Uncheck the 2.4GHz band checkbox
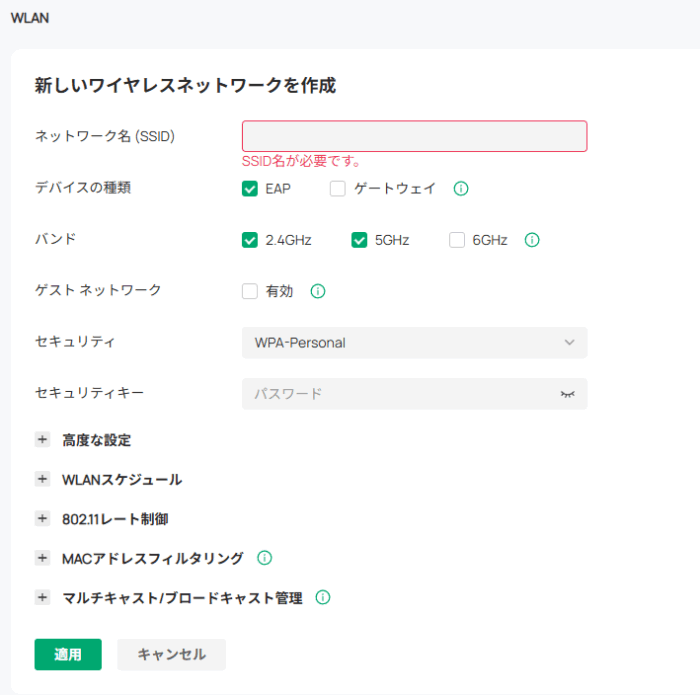 (250, 240)
